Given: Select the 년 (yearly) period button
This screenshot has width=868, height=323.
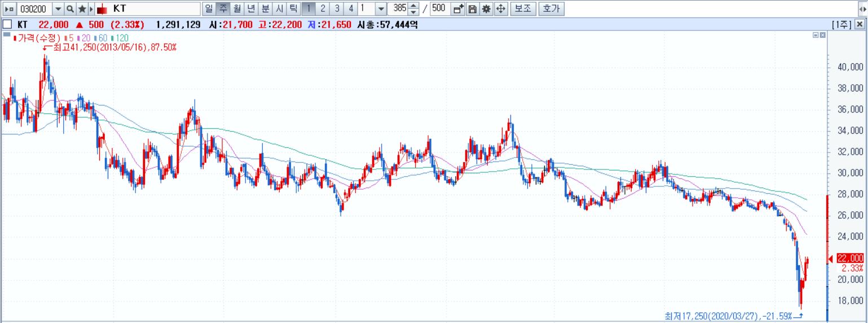Looking at the screenshot, I should pyautogui.click(x=251, y=8).
